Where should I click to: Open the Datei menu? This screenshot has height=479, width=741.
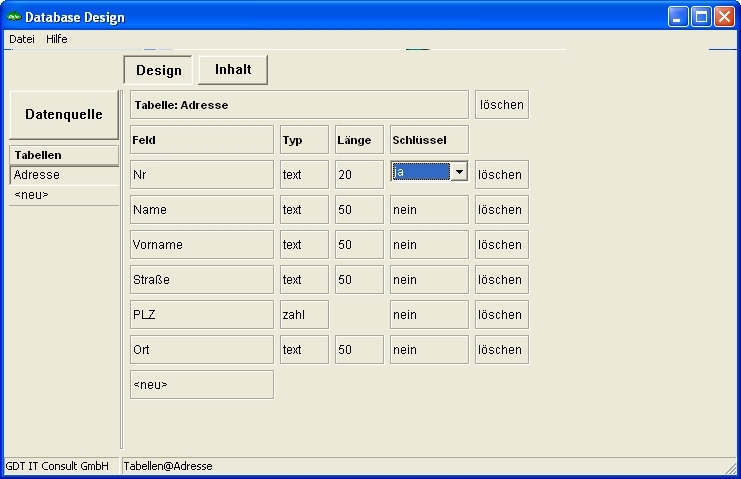click(21, 39)
